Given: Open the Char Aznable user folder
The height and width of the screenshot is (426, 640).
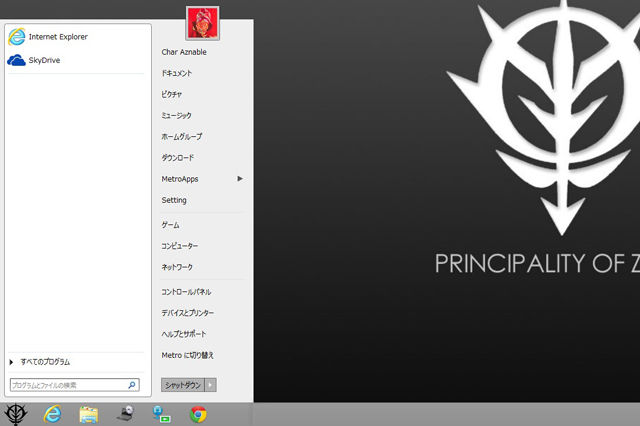Looking at the screenshot, I should (184, 52).
